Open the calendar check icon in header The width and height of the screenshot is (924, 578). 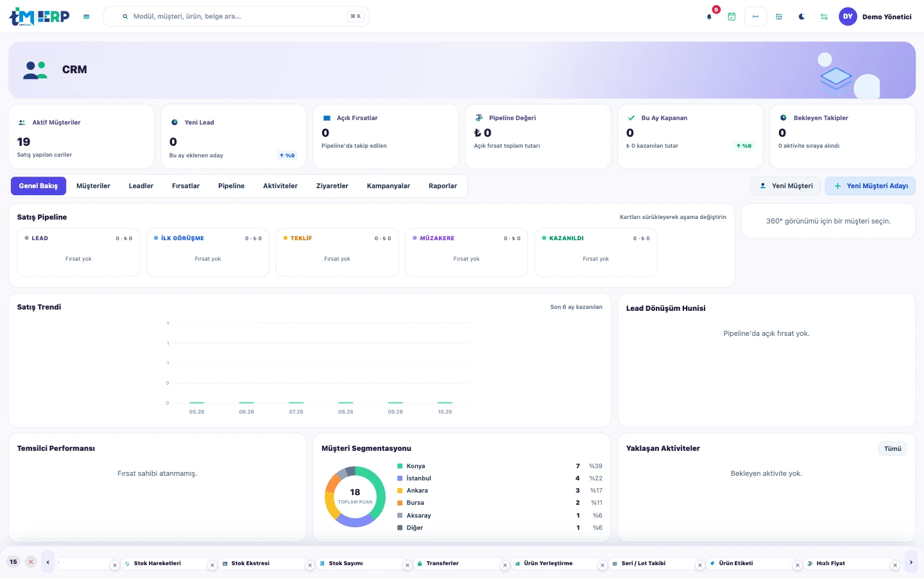pyautogui.click(x=732, y=17)
